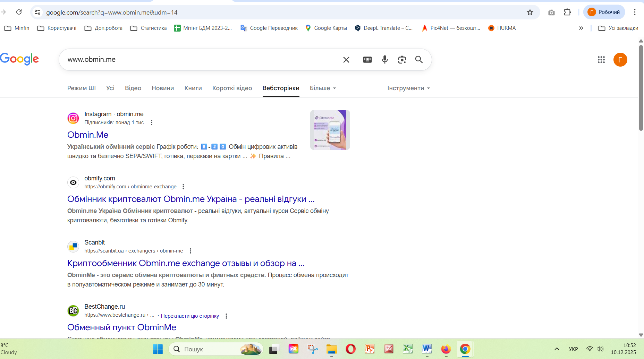644x359 pixels.
Task: Open the Статистика bookmark folder
Action: coord(149,28)
